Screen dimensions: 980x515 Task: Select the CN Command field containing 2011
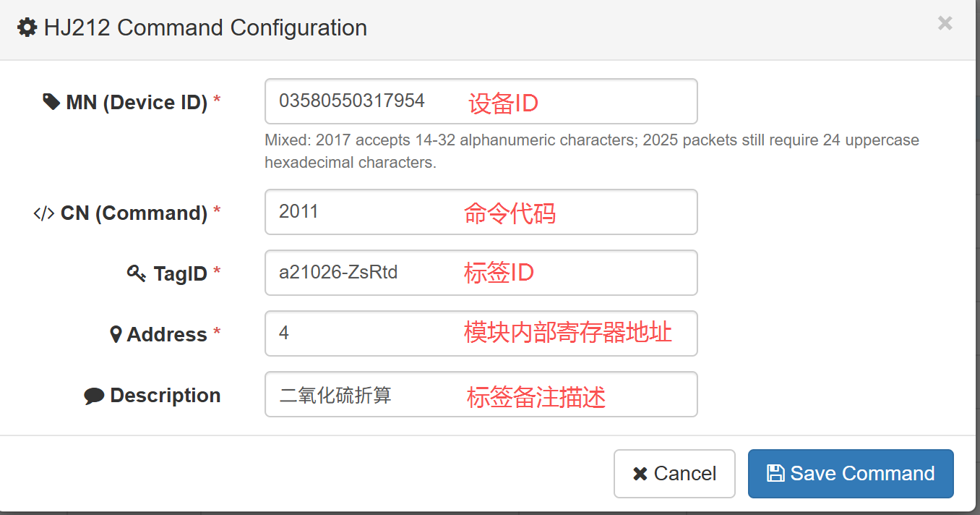[481, 212]
